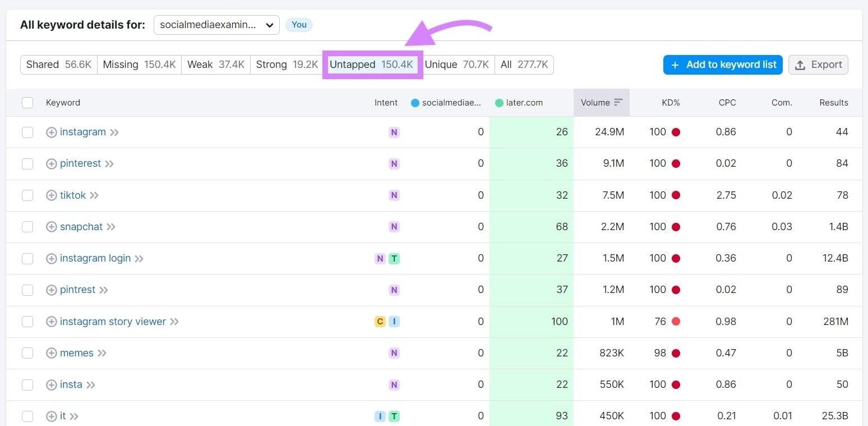Click the green later.com legend dot
Screen dimensions: 868x426
(499, 102)
